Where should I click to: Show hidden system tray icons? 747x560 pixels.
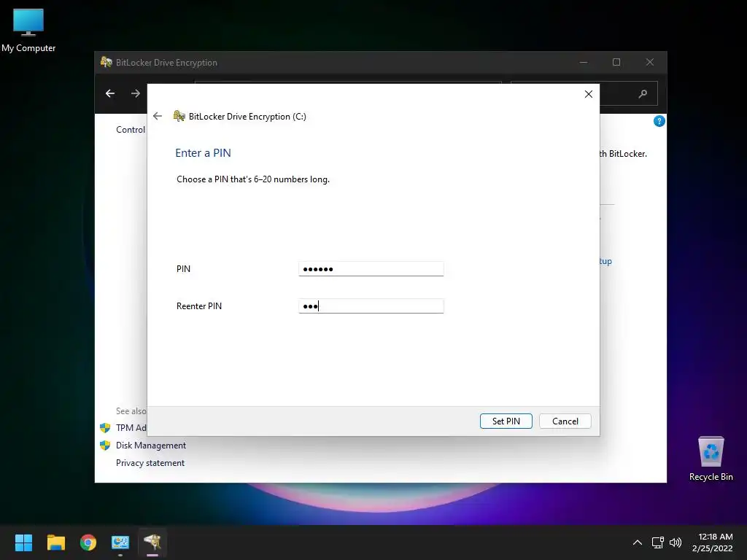point(638,542)
